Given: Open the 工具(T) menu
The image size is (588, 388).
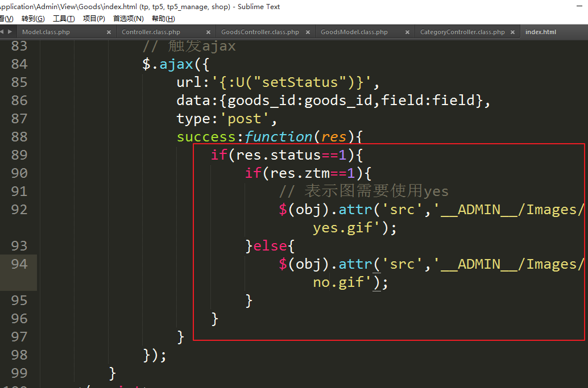Looking at the screenshot, I should (x=64, y=19).
